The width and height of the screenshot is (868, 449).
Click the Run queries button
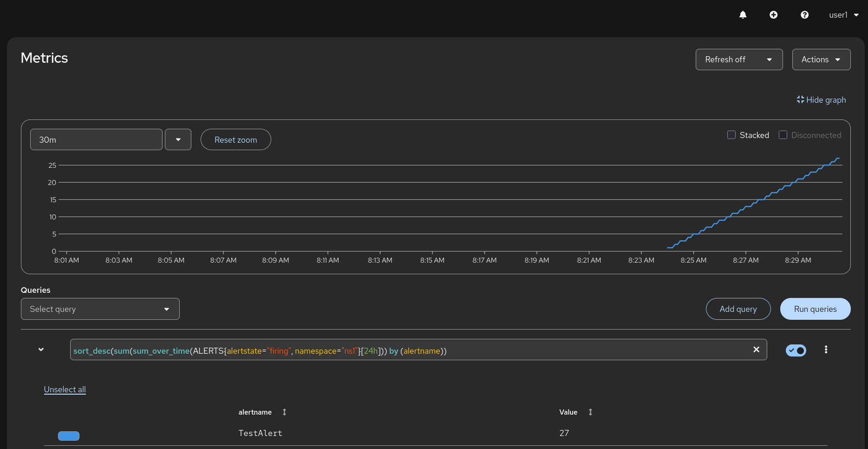(815, 309)
